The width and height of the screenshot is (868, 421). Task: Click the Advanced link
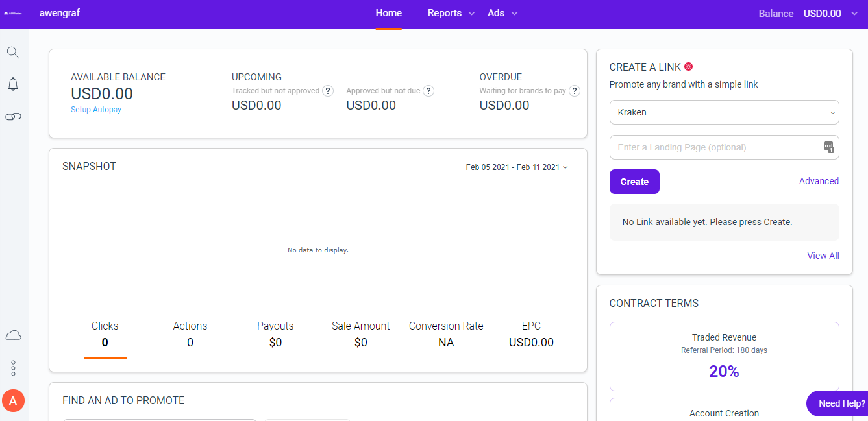(819, 181)
